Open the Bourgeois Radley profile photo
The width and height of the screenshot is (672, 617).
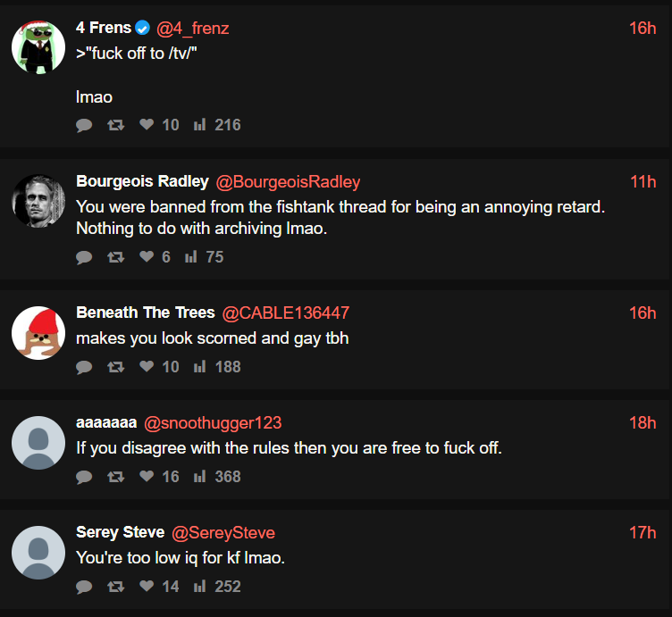coord(38,200)
